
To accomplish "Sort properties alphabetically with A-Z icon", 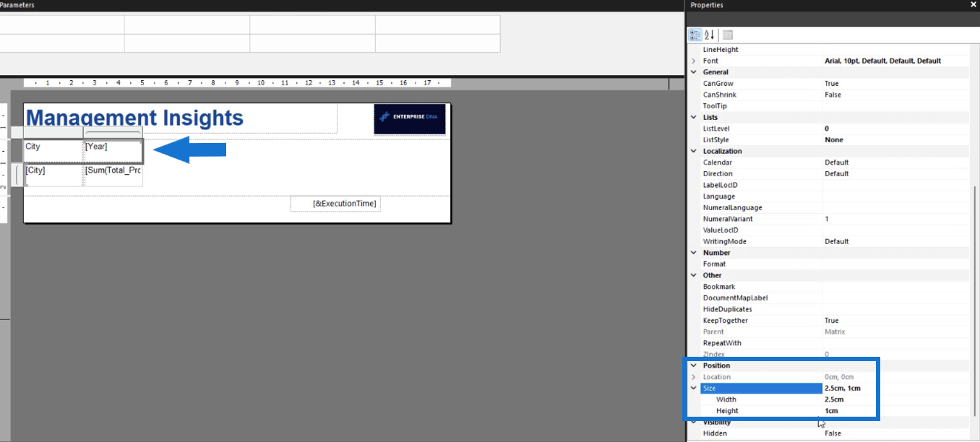I will [x=710, y=35].
